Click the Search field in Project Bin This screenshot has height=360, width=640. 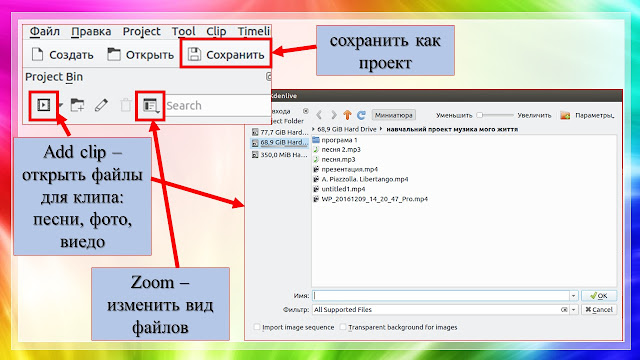[x=218, y=106]
